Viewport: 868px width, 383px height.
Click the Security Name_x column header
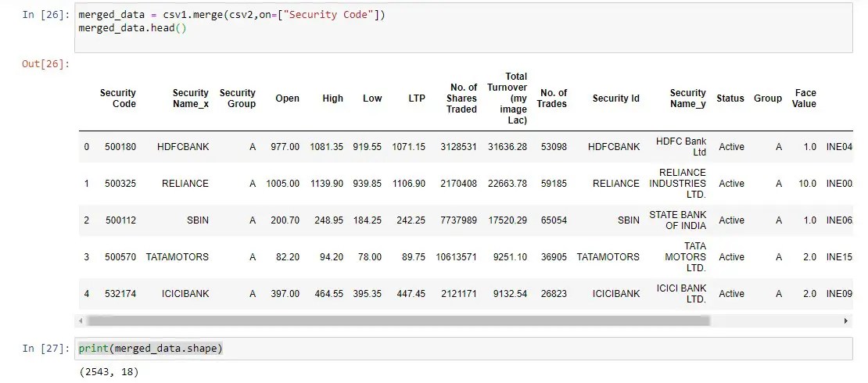click(x=191, y=98)
